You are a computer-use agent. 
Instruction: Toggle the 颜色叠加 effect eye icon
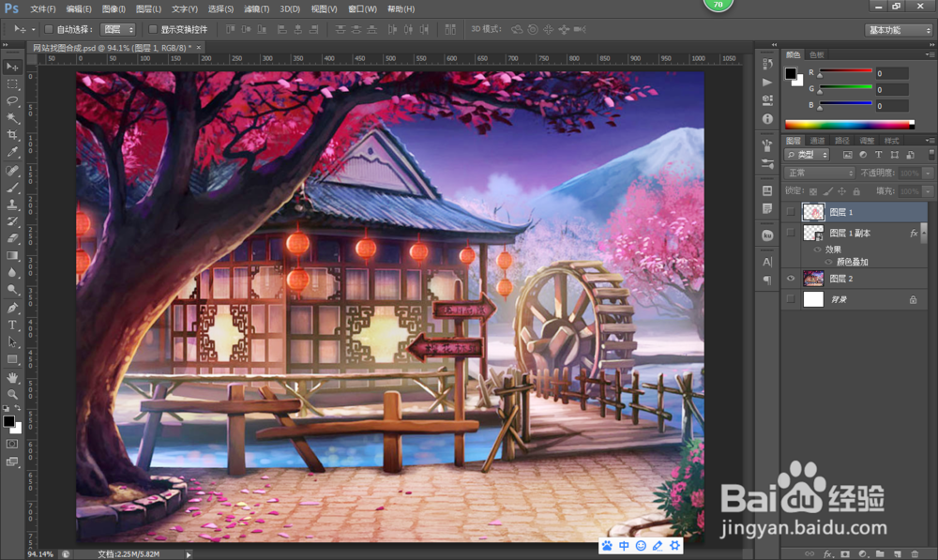point(828,262)
